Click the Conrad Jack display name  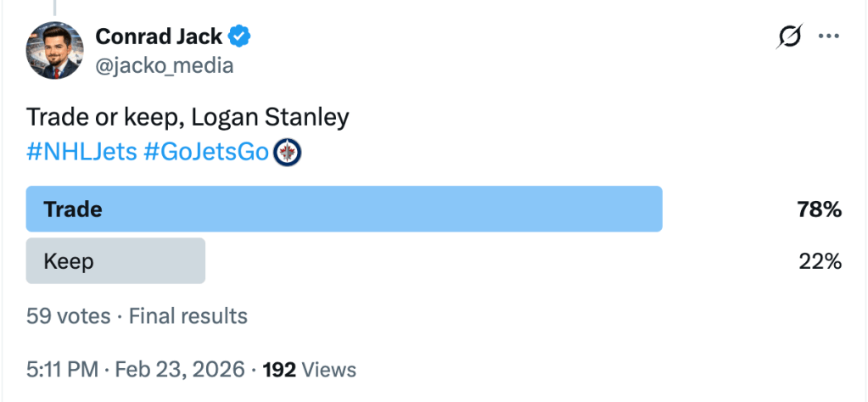tap(159, 36)
